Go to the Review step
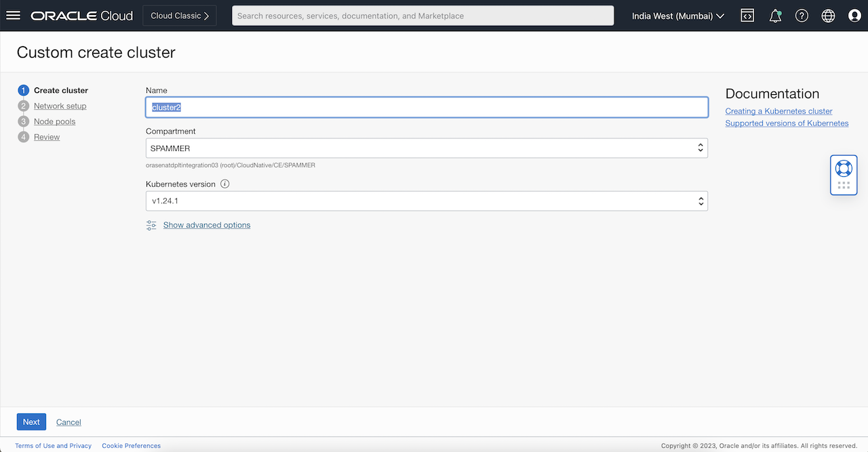The image size is (868, 452). tap(47, 137)
